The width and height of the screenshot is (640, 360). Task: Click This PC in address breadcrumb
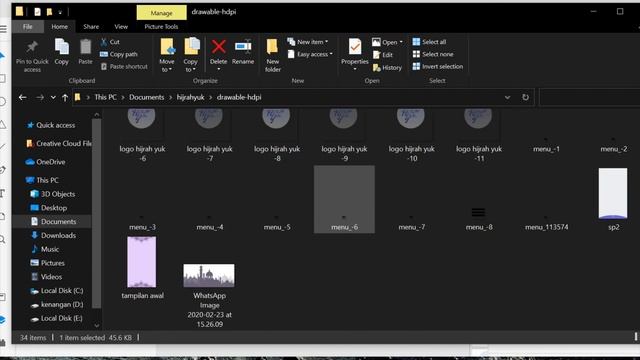click(105, 97)
